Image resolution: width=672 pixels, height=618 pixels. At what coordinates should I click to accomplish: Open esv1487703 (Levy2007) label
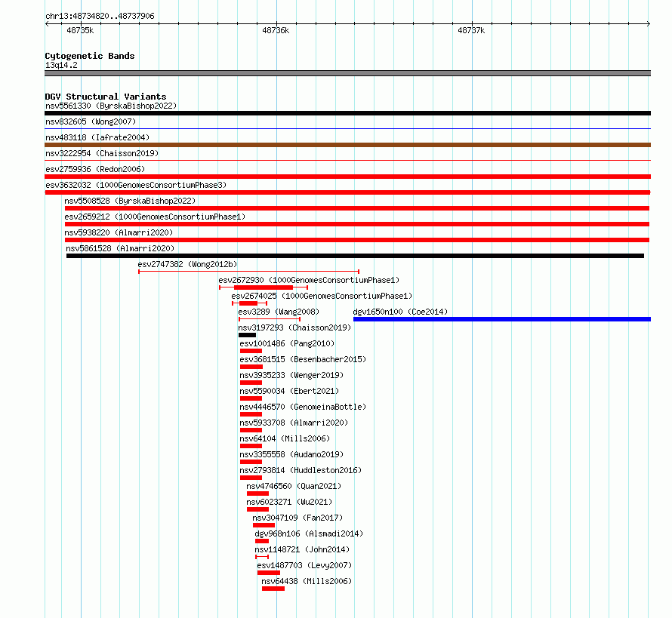(x=304, y=565)
